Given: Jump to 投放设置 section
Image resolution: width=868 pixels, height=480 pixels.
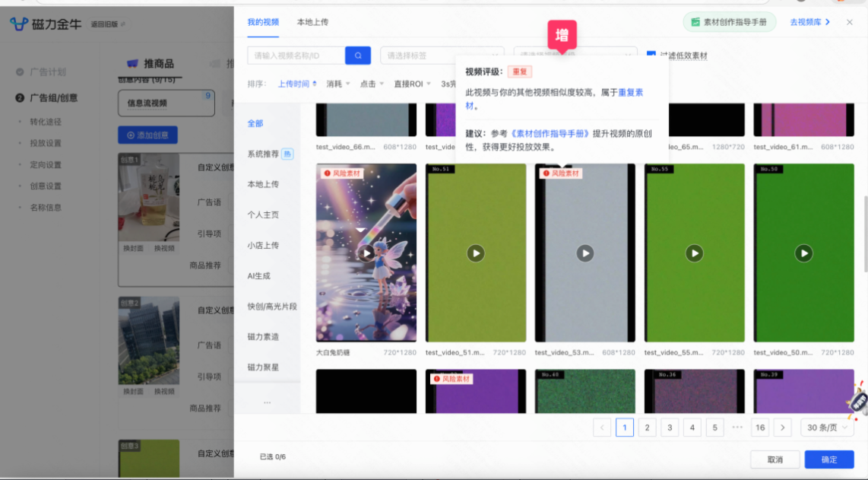Looking at the screenshot, I should (46, 143).
